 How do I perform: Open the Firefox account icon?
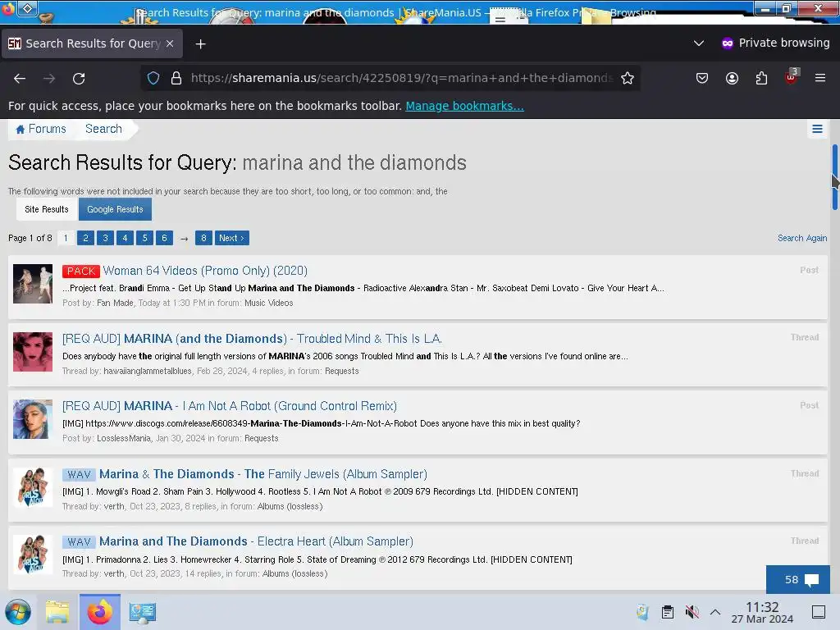[x=732, y=78]
